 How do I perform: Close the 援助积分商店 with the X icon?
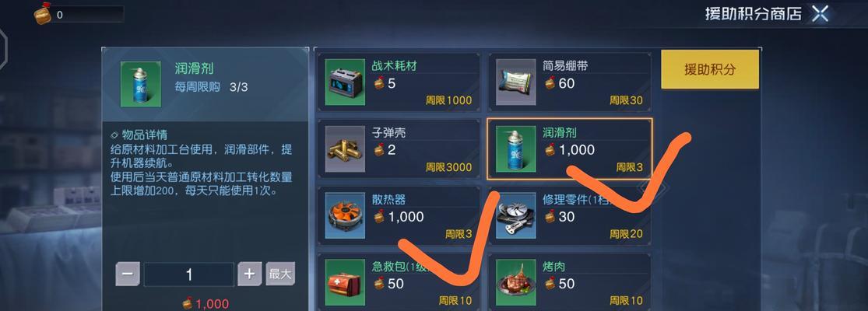point(820,14)
